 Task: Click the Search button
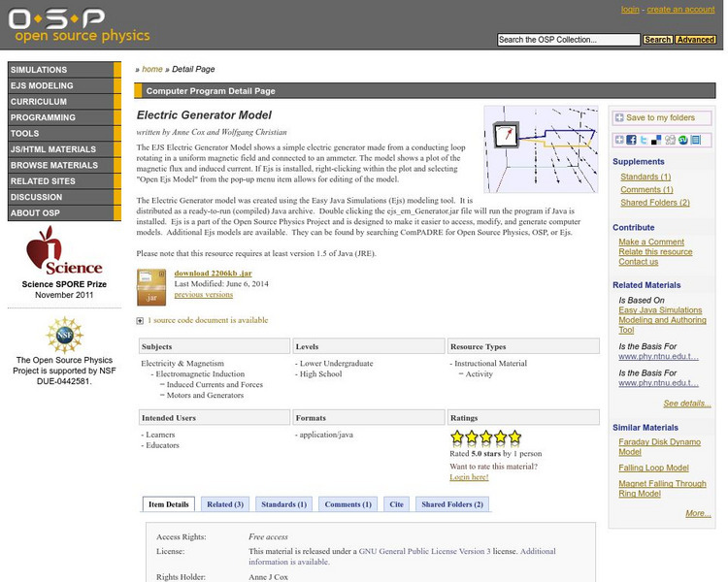click(x=657, y=40)
